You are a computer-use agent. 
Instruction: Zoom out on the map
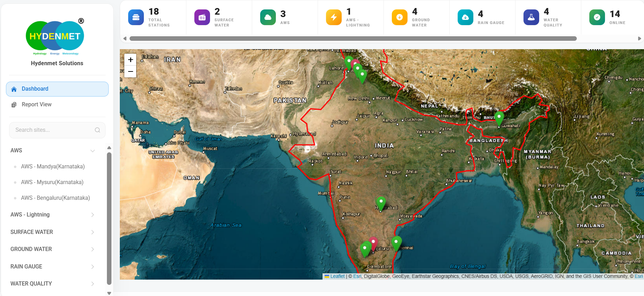tap(130, 71)
